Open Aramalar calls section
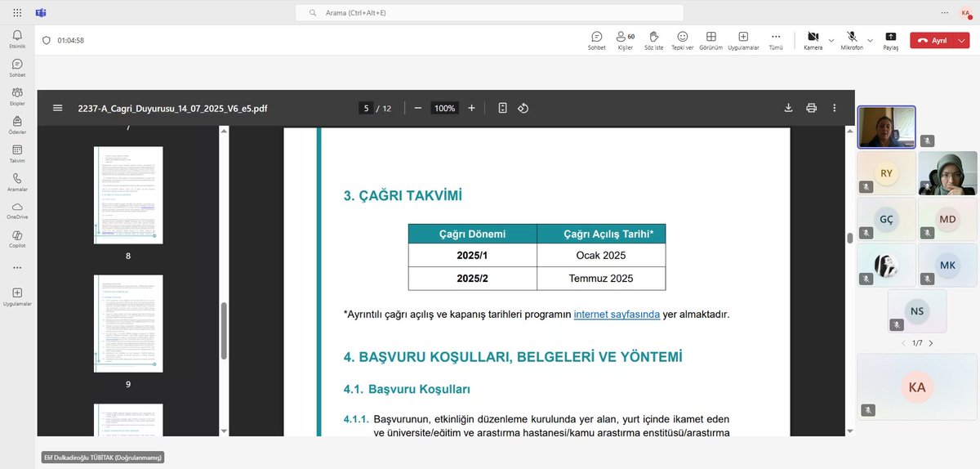The height and width of the screenshot is (469, 980). 17,182
